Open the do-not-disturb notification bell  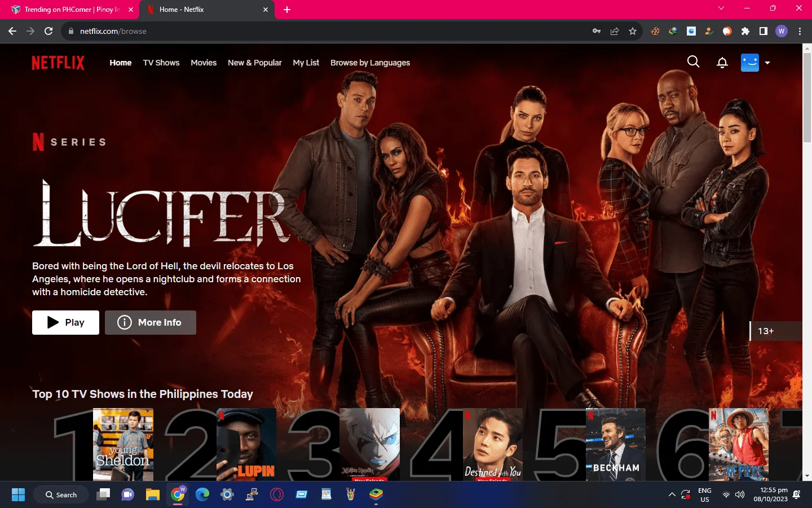click(797, 495)
